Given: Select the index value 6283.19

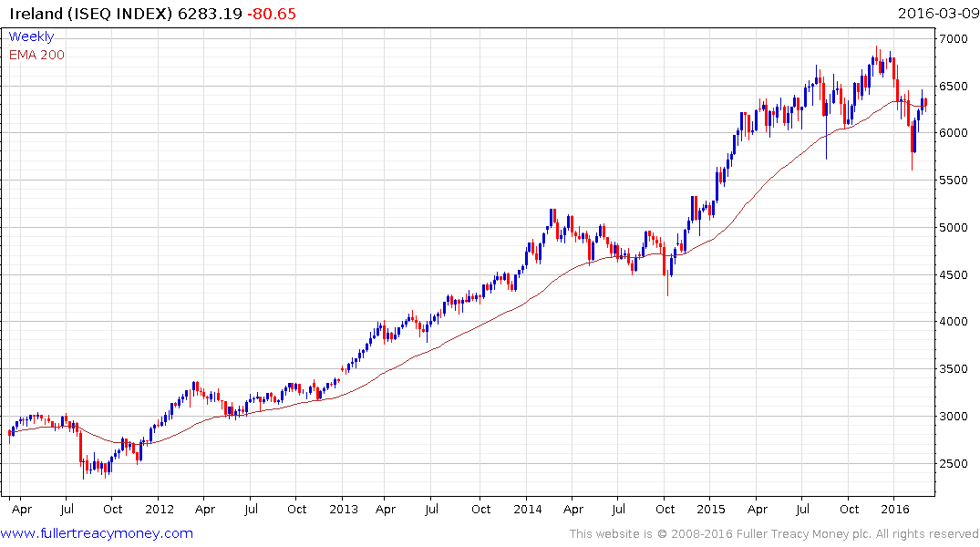Looking at the screenshot, I should tap(210, 14).
